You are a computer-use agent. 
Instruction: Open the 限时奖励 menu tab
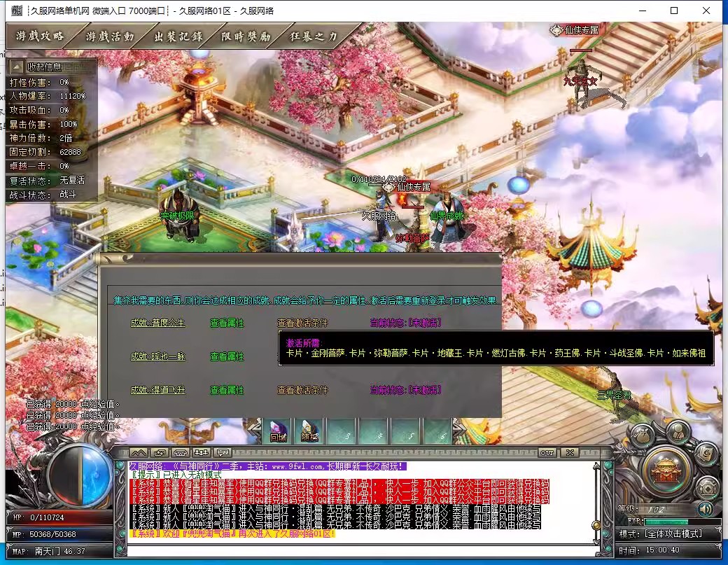point(246,36)
